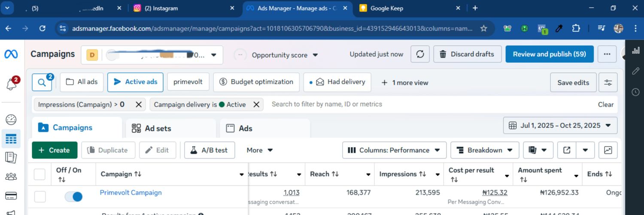This screenshot has height=215, width=644.
Task: Open the notifications bell with 2 badge
Action: [12, 84]
